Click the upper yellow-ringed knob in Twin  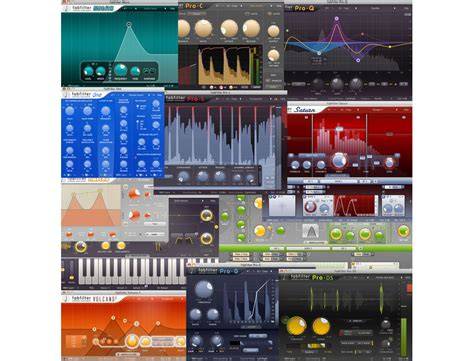coord(206,216)
